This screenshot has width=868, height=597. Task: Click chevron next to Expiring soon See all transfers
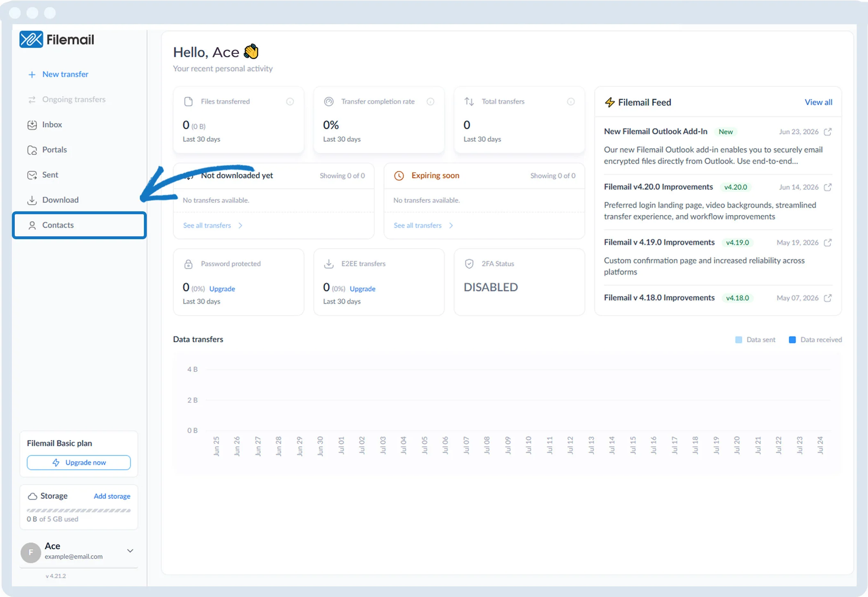click(x=451, y=226)
